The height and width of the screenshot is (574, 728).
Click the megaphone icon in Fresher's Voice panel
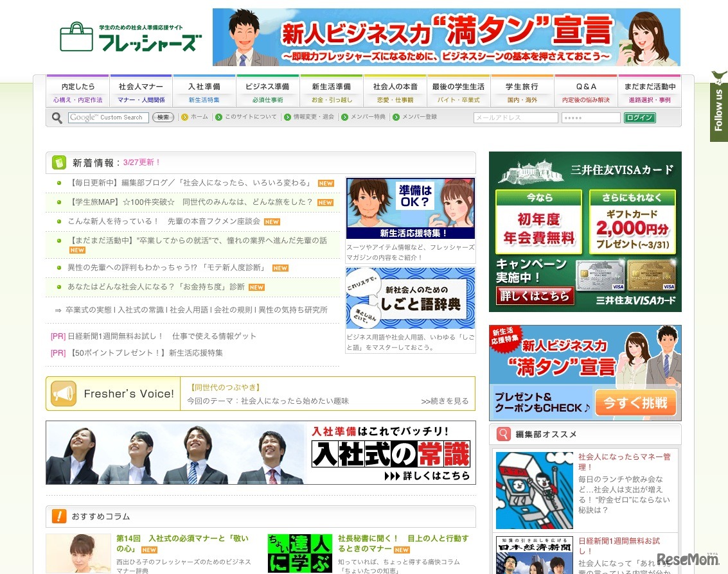point(63,392)
